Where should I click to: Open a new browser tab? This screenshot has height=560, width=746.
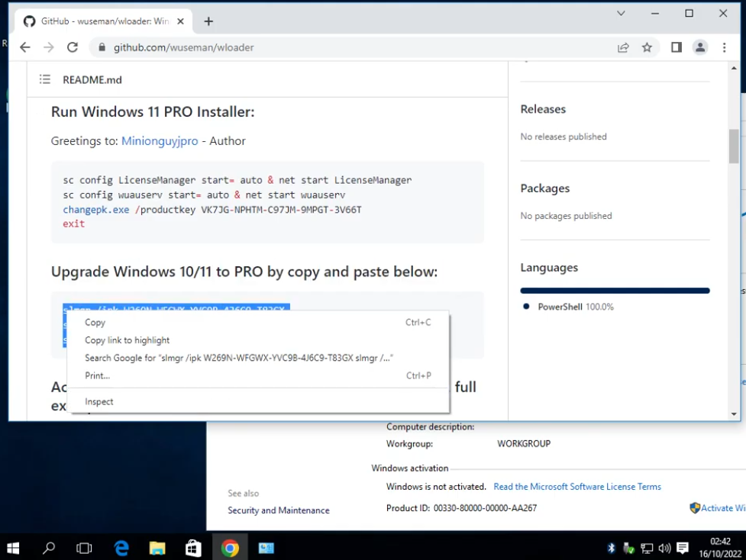(x=208, y=21)
